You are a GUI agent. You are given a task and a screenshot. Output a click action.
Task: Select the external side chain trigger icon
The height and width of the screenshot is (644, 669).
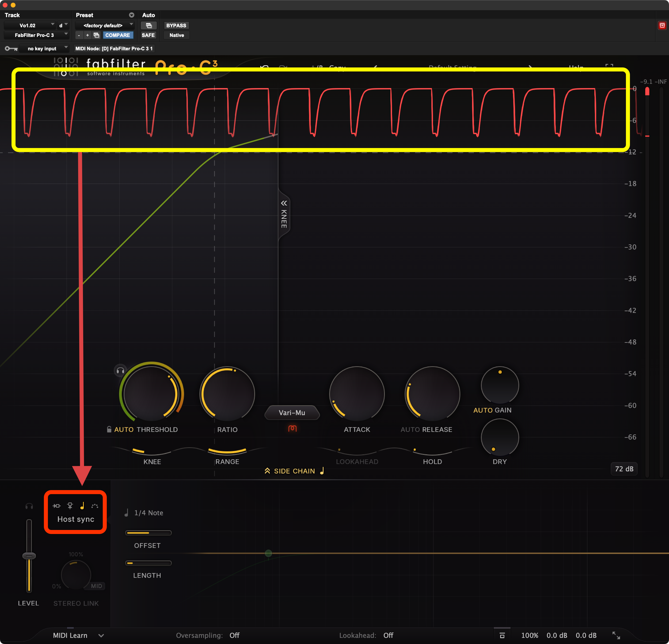click(70, 506)
